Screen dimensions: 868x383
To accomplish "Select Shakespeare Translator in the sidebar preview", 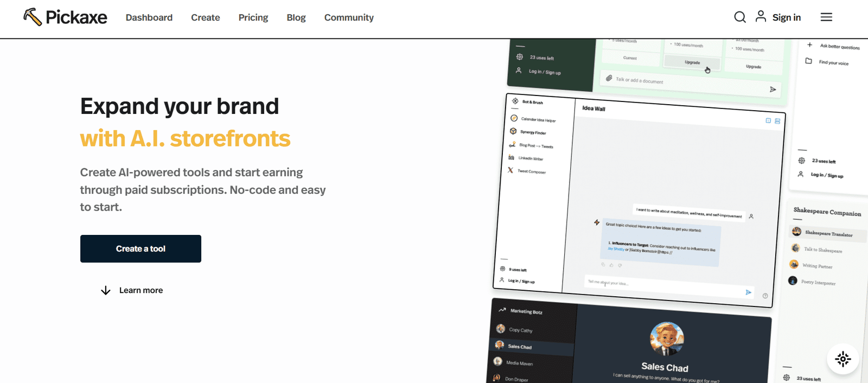I will (828, 234).
